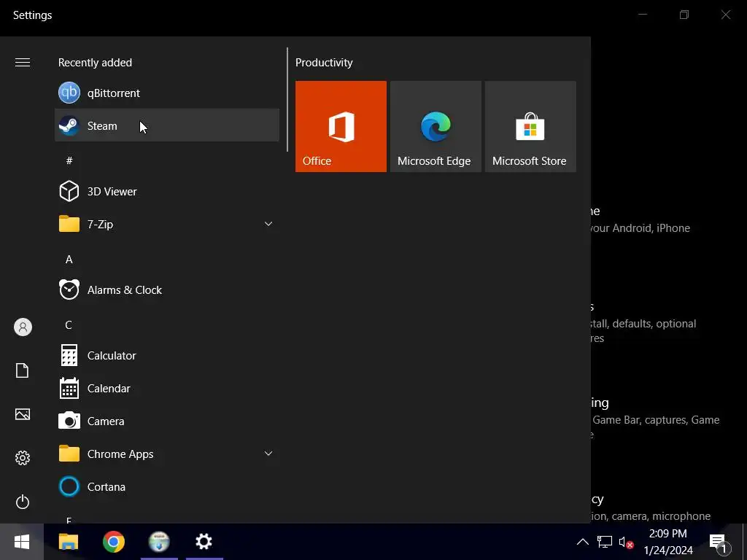Viewport: 747px width, 560px height.
Task: Open the Action Center notifications icon
Action: pyautogui.click(x=719, y=542)
